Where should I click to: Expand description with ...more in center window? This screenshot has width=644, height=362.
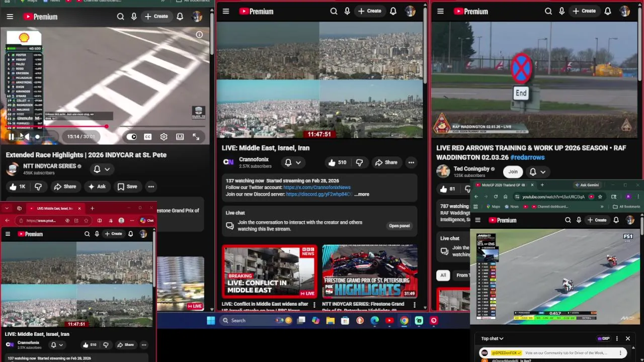[362, 194]
